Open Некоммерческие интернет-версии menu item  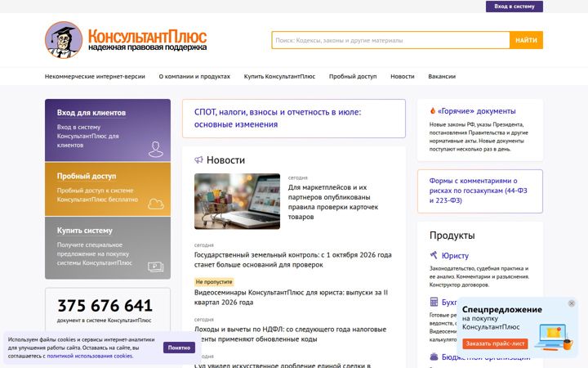pyautogui.click(x=95, y=76)
